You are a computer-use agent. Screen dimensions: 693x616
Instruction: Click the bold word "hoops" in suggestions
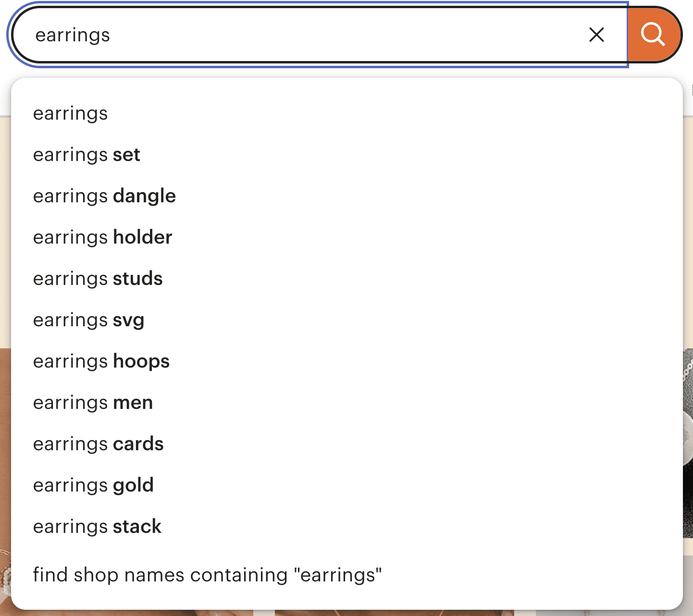[141, 362]
